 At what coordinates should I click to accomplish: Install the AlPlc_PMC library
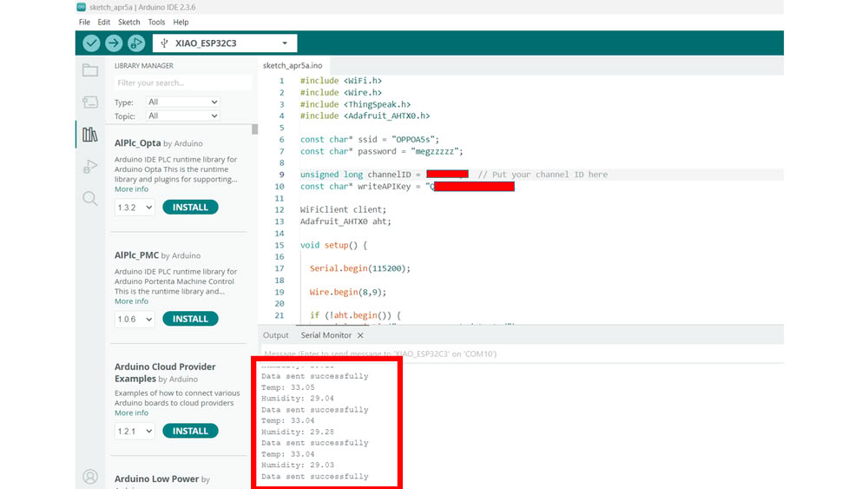point(190,319)
